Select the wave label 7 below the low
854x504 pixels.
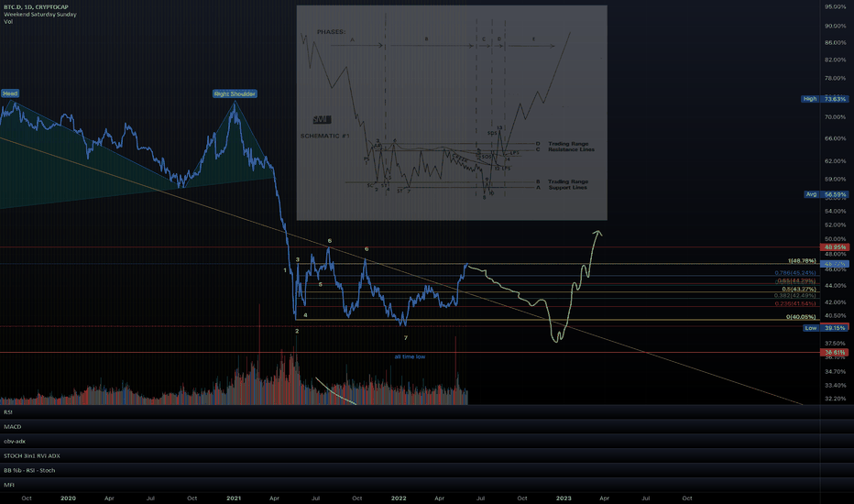point(406,338)
